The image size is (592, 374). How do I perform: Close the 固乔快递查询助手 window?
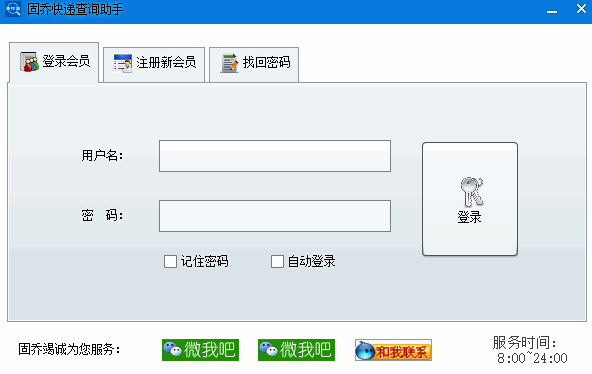(581, 9)
